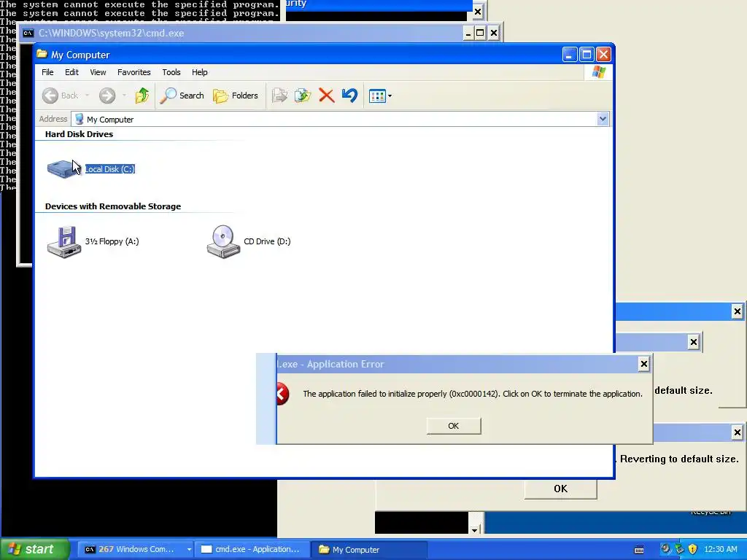Toggle the Folders pane button
The image size is (747, 560).
(x=236, y=96)
